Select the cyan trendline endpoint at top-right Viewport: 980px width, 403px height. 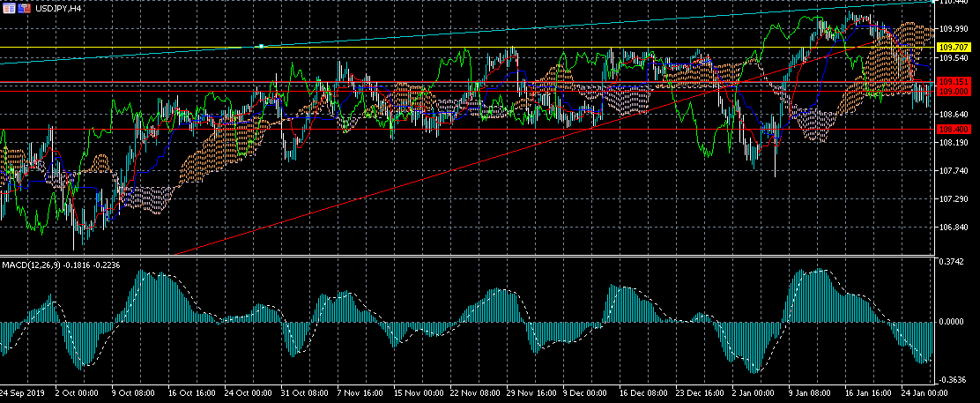click(933, 2)
